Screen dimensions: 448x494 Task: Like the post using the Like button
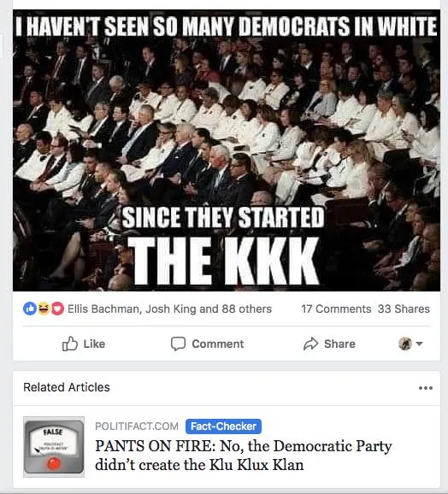coord(84,344)
